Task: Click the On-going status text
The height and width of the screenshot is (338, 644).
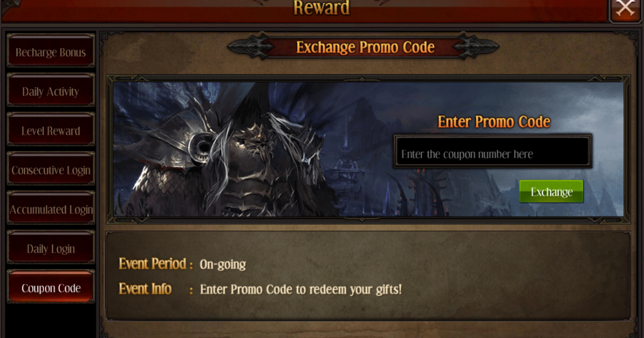Action: (x=223, y=264)
